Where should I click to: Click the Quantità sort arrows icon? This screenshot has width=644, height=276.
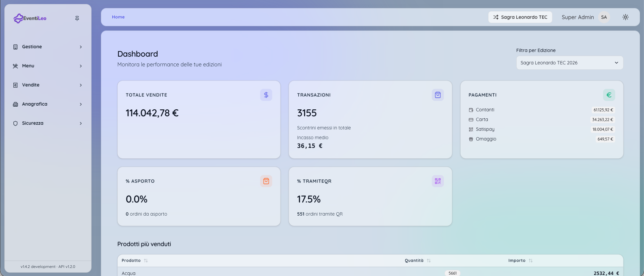[429, 261]
